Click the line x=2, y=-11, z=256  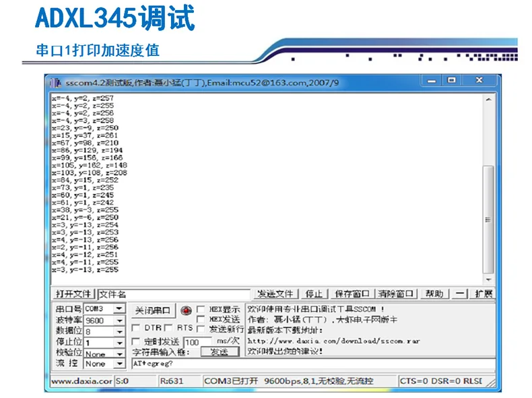pyautogui.click(x=85, y=247)
